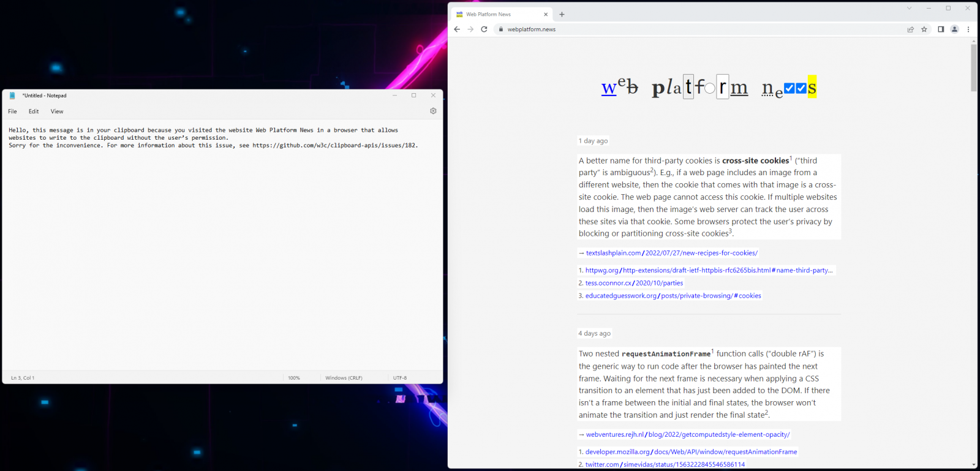Viewport: 980px width, 471px height.
Task: Go back using Chrome's back arrow
Action: point(457,29)
